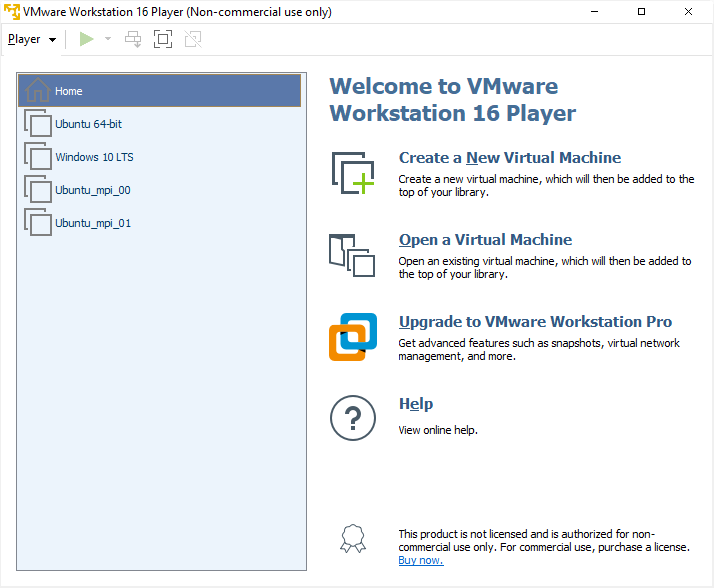Maximize the VMware Player window
This screenshot has height=588, width=714.
pos(641,12)
